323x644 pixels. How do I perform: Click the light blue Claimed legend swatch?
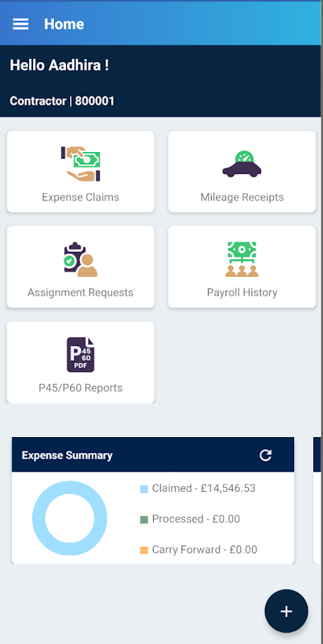point(144,489)
